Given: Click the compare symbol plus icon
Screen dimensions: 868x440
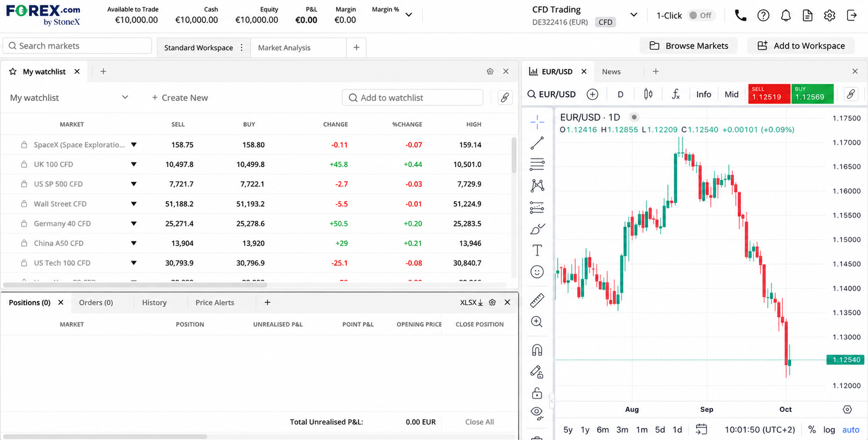Looking at the screenshot, I should [592, 94].
